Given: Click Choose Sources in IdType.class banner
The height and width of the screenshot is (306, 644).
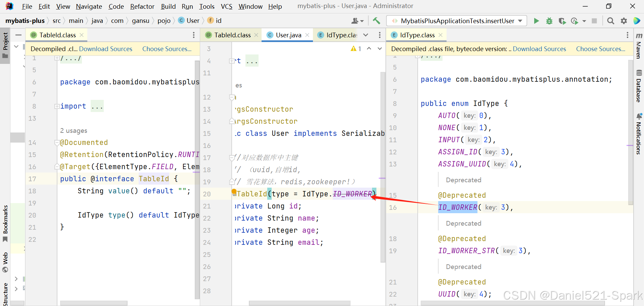Looking at the screenshot, I should click(601, 49).
